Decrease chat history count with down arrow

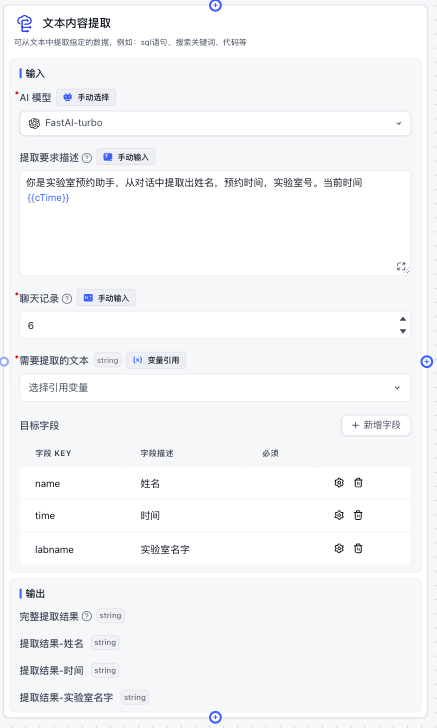(403, 331)
